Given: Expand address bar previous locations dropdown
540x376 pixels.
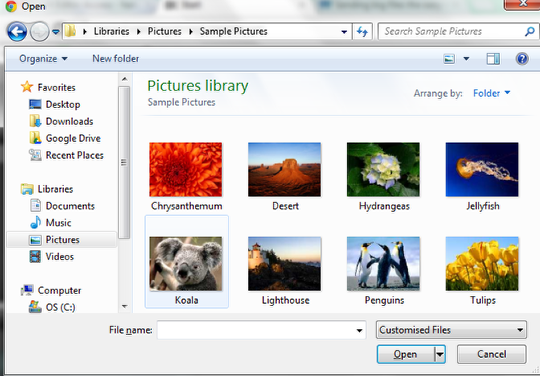Looking at the screenshot, I should coord(344,32).
